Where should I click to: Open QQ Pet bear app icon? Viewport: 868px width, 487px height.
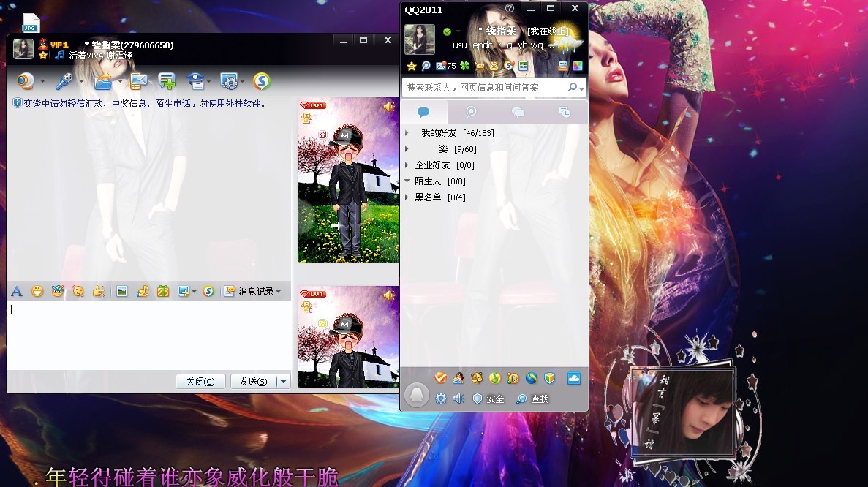pyautogui.click(x=477, y=378)
